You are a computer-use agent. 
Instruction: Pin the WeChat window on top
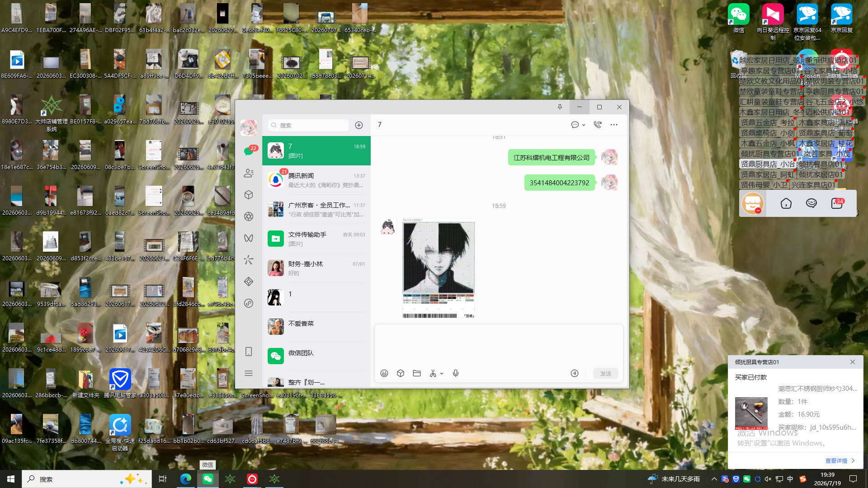[560, 107]
